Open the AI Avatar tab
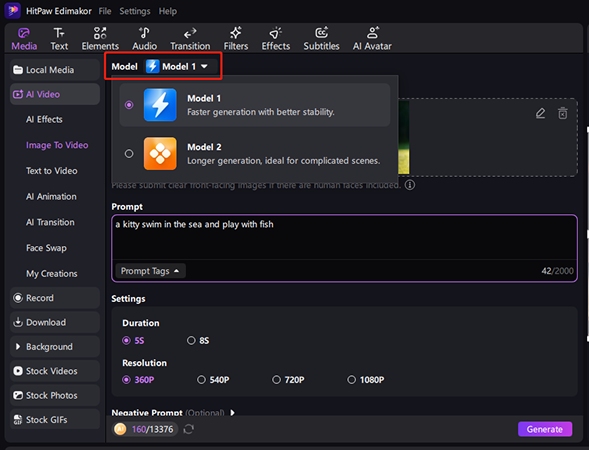The width and height of the screenshot is (589, 450). tap(372, 38)
